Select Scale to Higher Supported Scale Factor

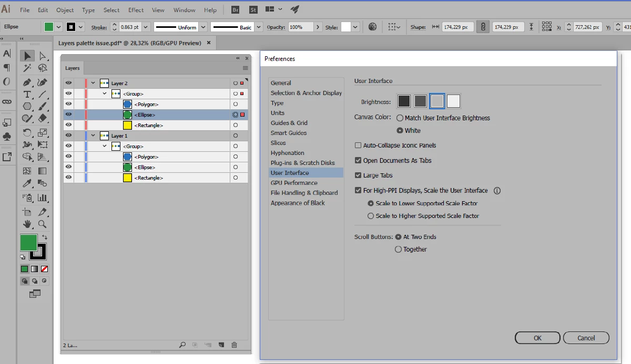(x=371, y=216)
